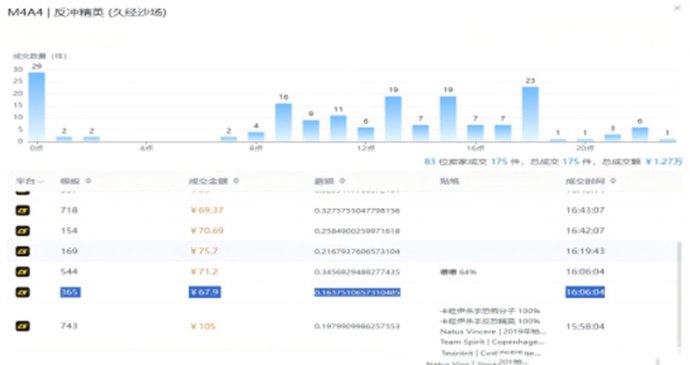The image size is (690, 365).
Task: Click the platform icon in the 743 row
Action: coord(23,326)
